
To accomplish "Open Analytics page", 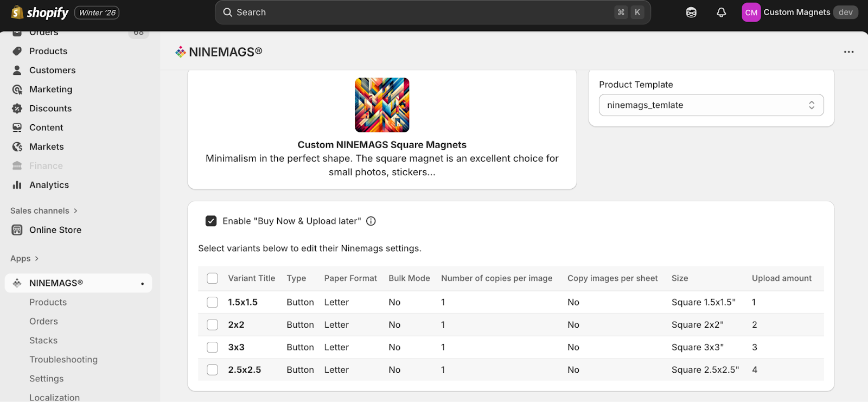I will (x=49, y=185).
